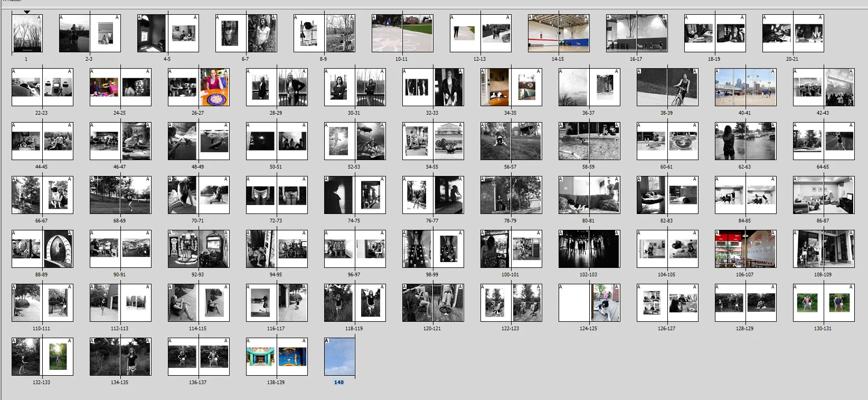This screenshot has width=868, height=400.
Task: Select the 106-107 colorful storefront spread
Action: coord(745,249)
